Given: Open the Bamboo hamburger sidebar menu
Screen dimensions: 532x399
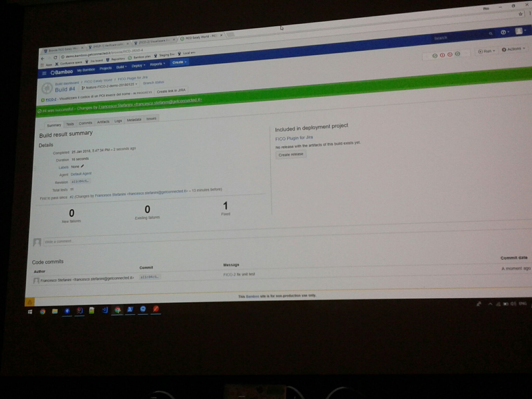Looking at the screenshot, I should [44, 73].
